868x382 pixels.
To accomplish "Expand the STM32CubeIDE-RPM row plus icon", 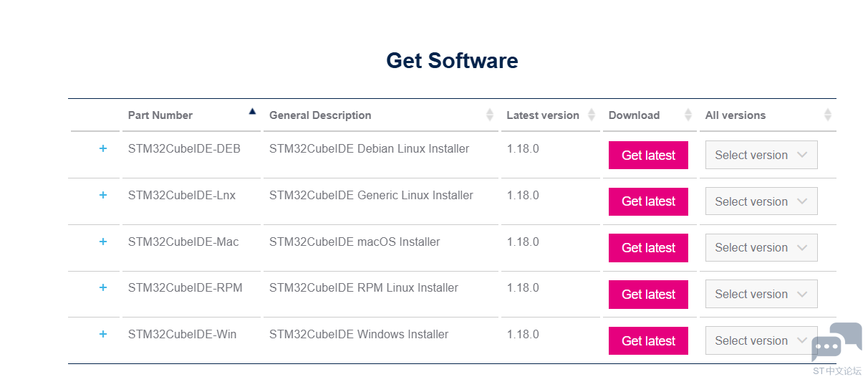I will click(x=103, y=287).
